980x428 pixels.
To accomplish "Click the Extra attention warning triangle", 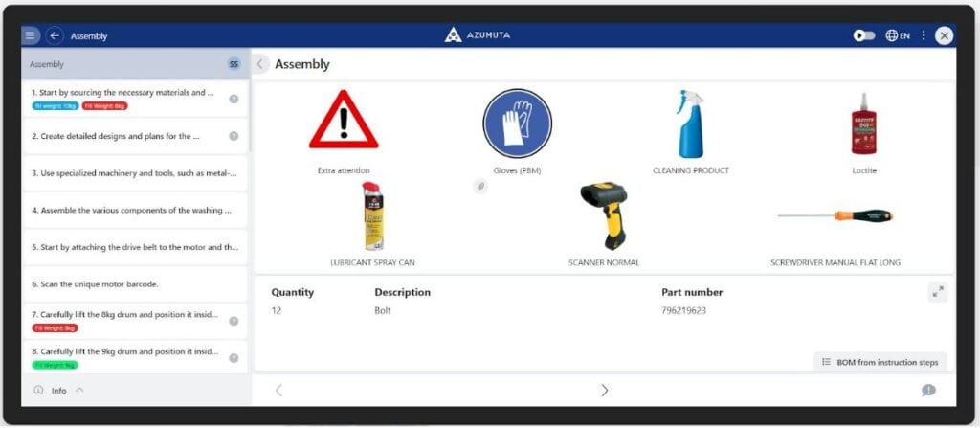I will (x=344, y=120).
